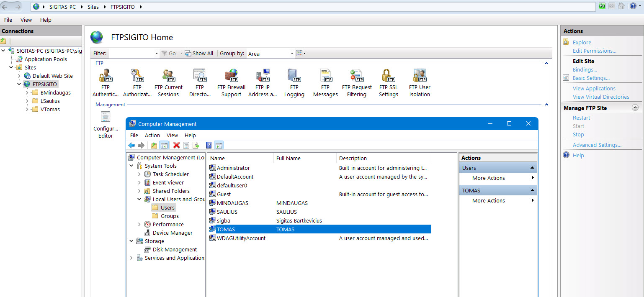Image resolution: width=644 pixels, height=297 pixels.
Task: Expand the Default Web Site node
Action: [19, 76]
